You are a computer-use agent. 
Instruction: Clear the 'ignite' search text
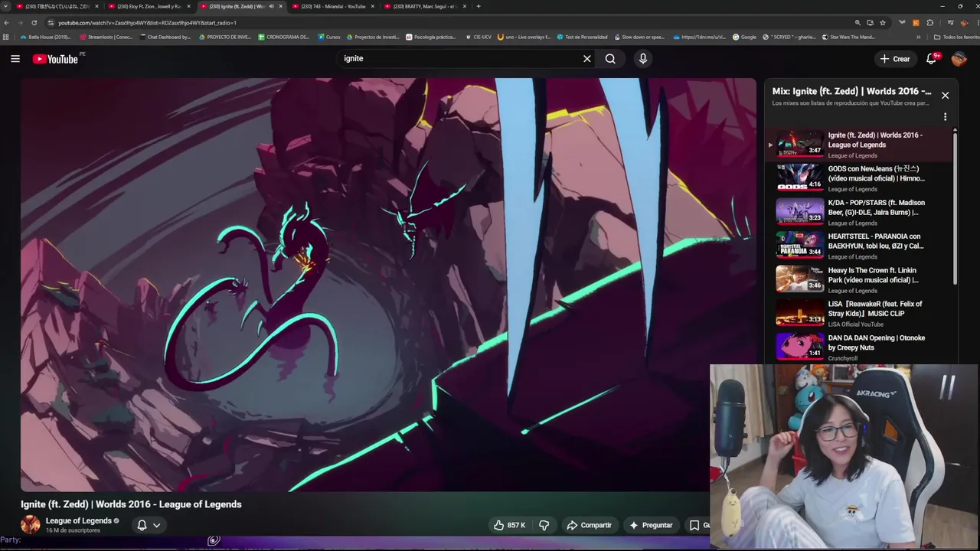point(587,58)
